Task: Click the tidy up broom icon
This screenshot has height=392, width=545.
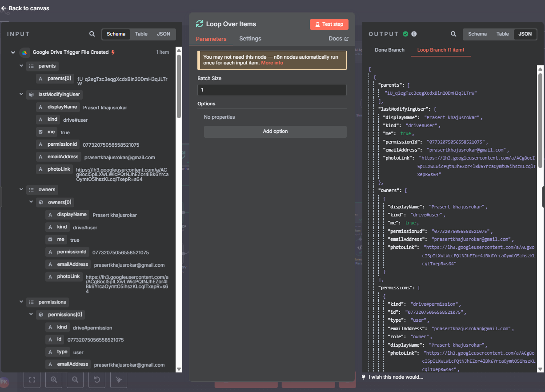Action: pyautogui.click(x=118, y=380)
